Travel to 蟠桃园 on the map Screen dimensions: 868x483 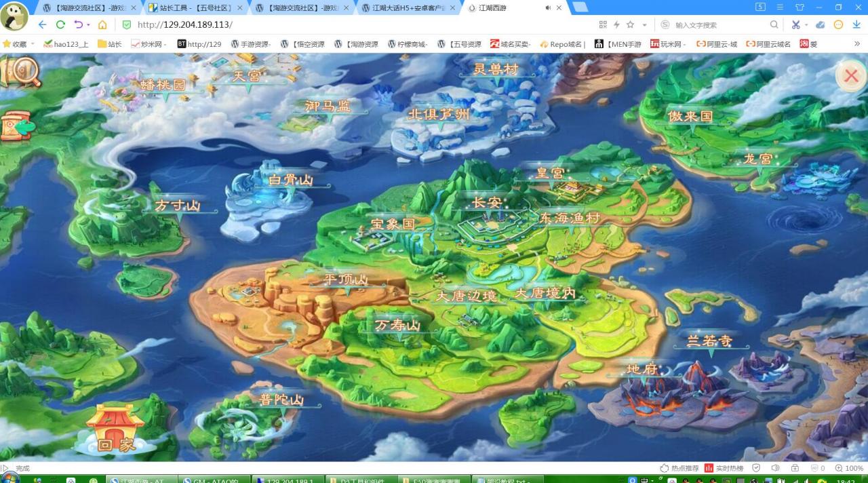pyautogui.click(x=163, y=85)
